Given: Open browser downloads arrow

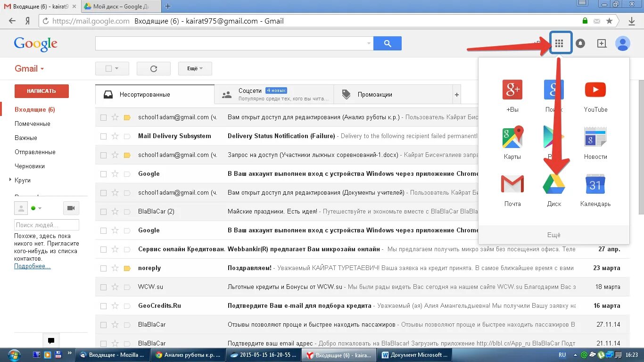Looking at the screenshot, I should point(632,21).
